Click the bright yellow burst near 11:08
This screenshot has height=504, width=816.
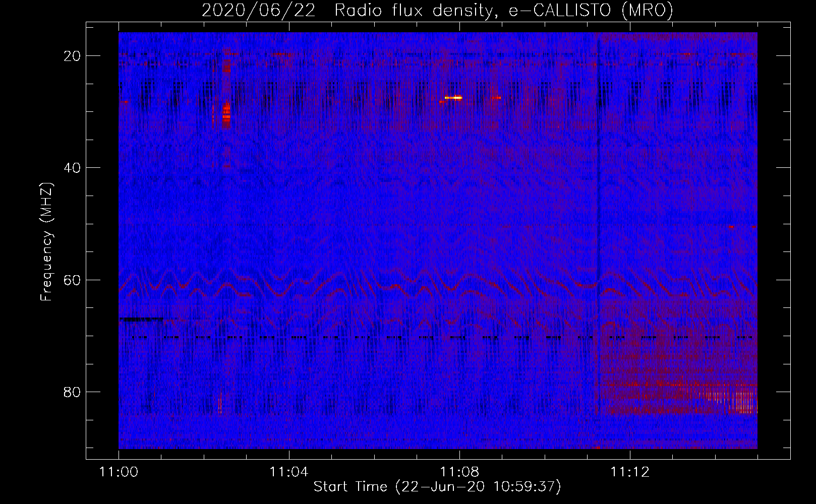(453, 97)
